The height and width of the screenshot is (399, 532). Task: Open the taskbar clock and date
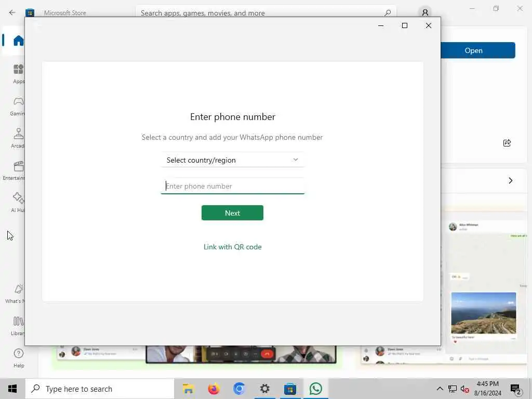[x=487, y=389]
